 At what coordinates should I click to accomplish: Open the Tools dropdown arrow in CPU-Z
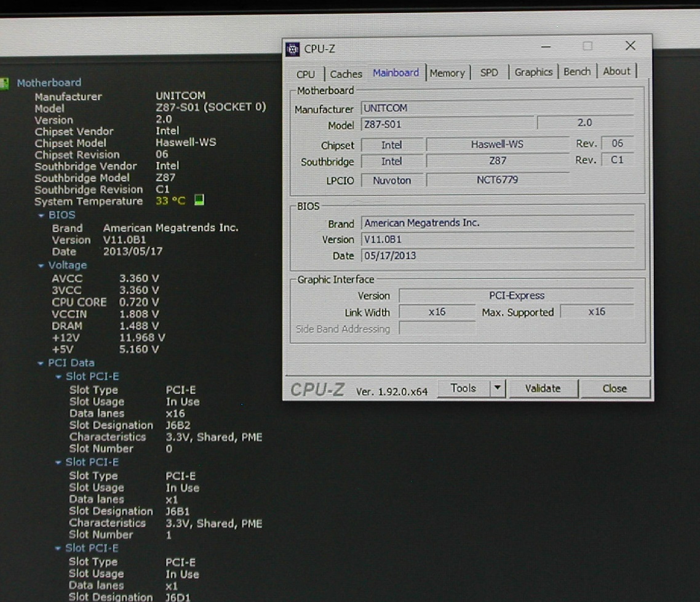[x=498, y=388]
